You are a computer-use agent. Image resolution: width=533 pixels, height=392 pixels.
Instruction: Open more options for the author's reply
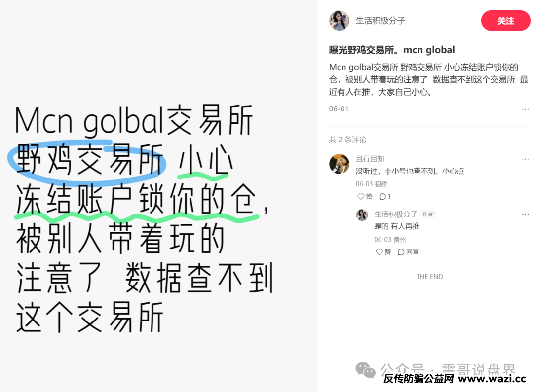click(x=525, y=214)
